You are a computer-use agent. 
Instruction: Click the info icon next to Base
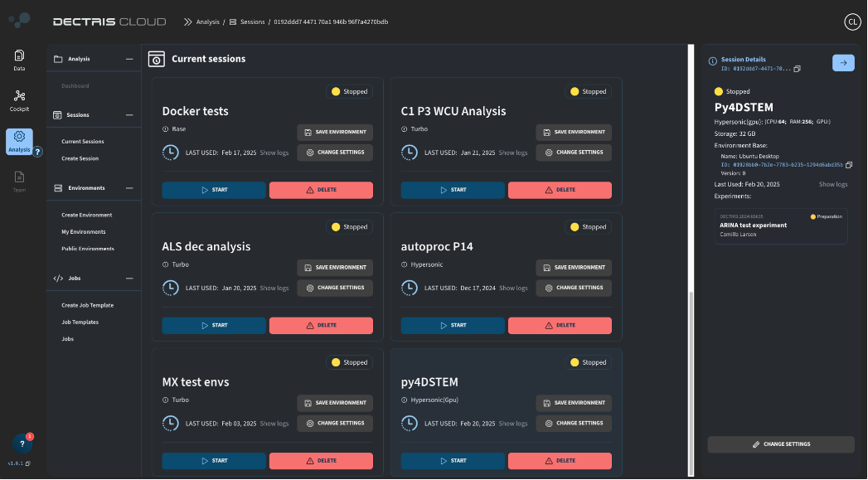(x=165, y=129)
